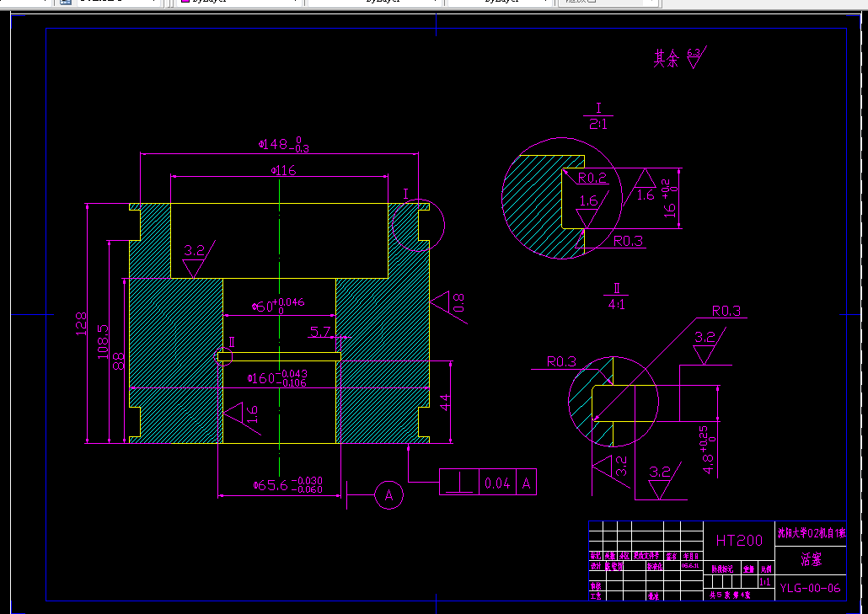Viewport: 868px width, 614px height.
Task: Click the 108.5 vertical dimension text
Action: [x=103, y=341]
